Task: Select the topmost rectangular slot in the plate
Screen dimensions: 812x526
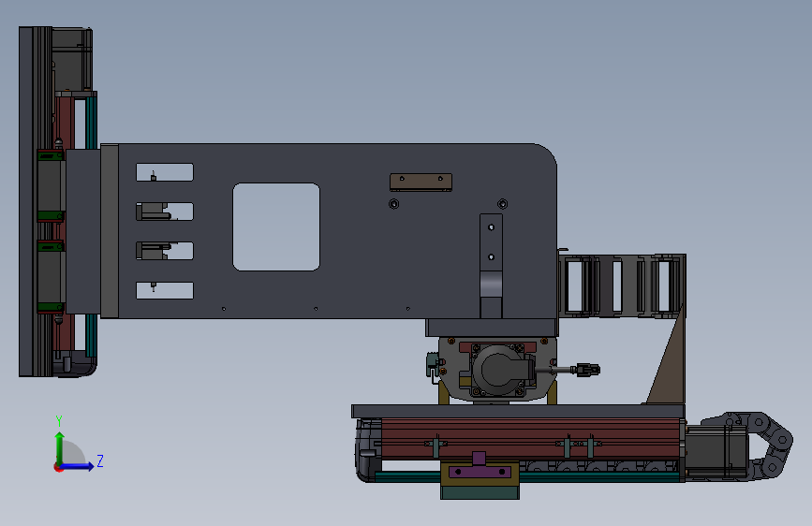Action: point(165,172)
